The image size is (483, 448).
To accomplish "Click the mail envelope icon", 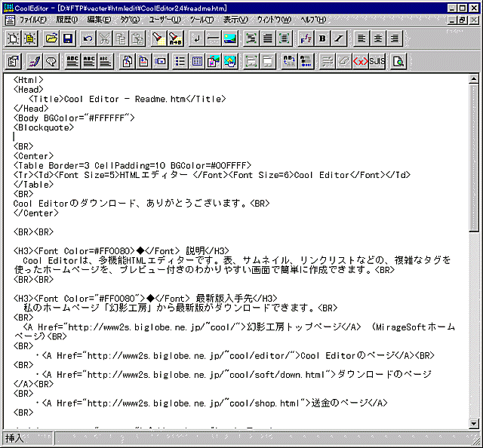I will pyautogui.click(x=161, y=61).
